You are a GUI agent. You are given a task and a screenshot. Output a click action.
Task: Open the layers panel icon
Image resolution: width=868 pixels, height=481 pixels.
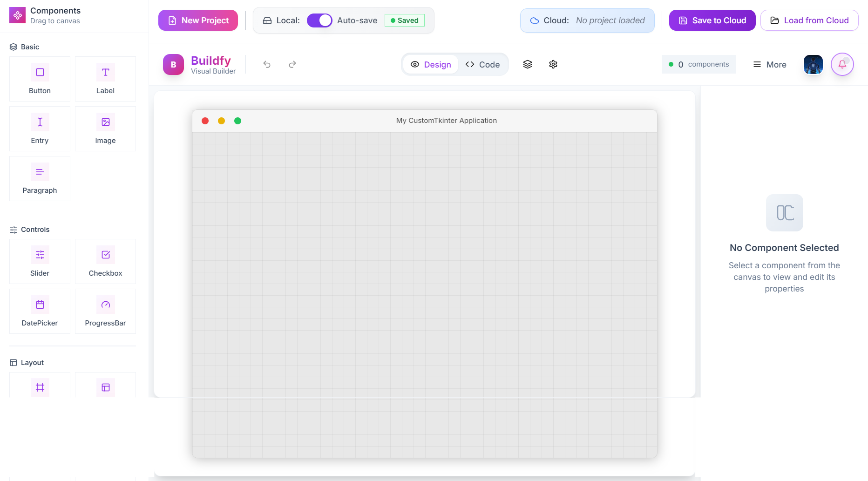[x=527, y=64]
